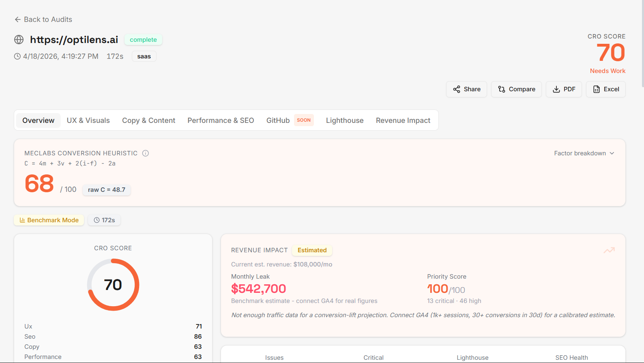Screen dimensions: 644x363
Task: Click the https://optilens.ai URL heading
Action: coord(74,39)
